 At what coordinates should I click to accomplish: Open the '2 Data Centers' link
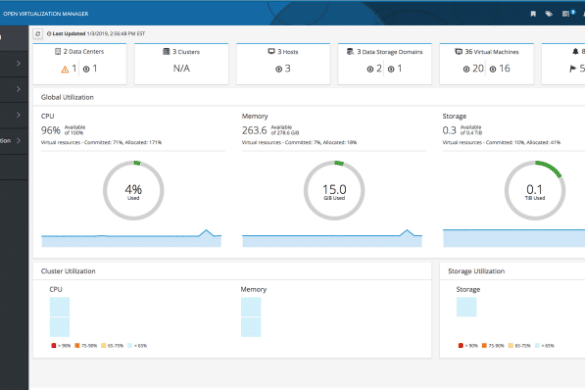tap(84, 52)
